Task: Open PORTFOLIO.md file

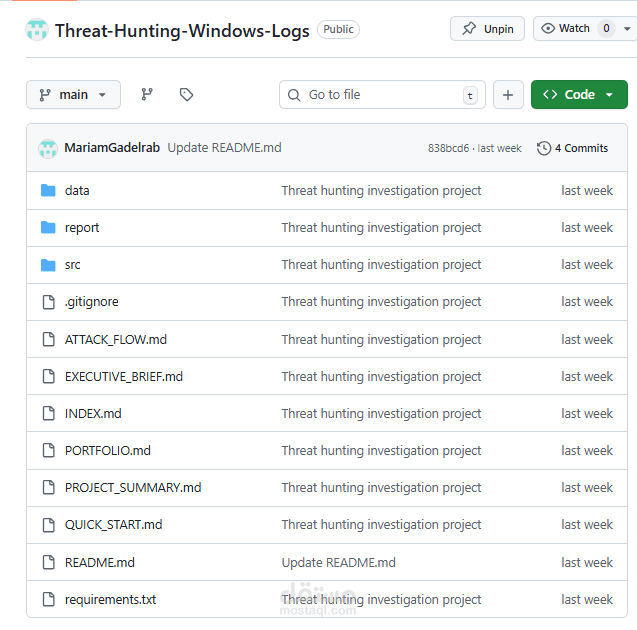Action: (x=108, y=450)
